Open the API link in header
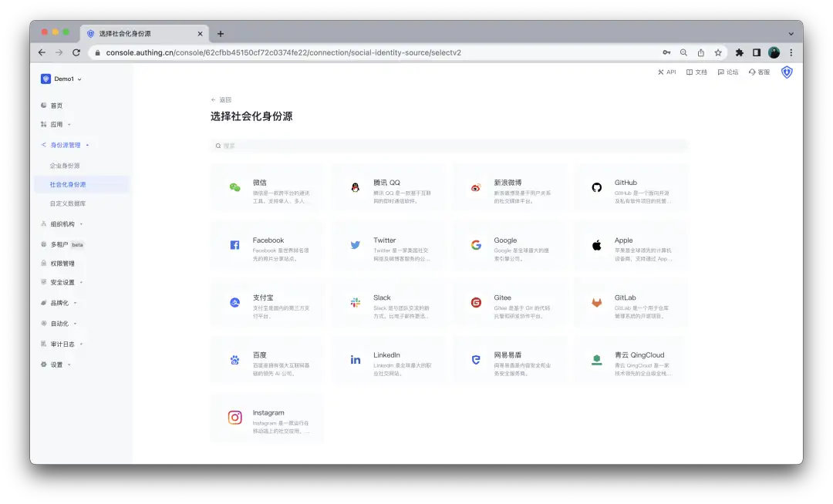The width and height of the screenshot is (833, 504). [x=666, y=72]
